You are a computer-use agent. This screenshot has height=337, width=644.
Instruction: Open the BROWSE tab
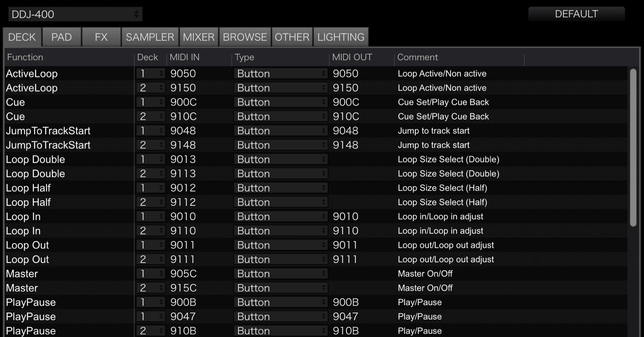pyautogui.click(x=245, y=37)
